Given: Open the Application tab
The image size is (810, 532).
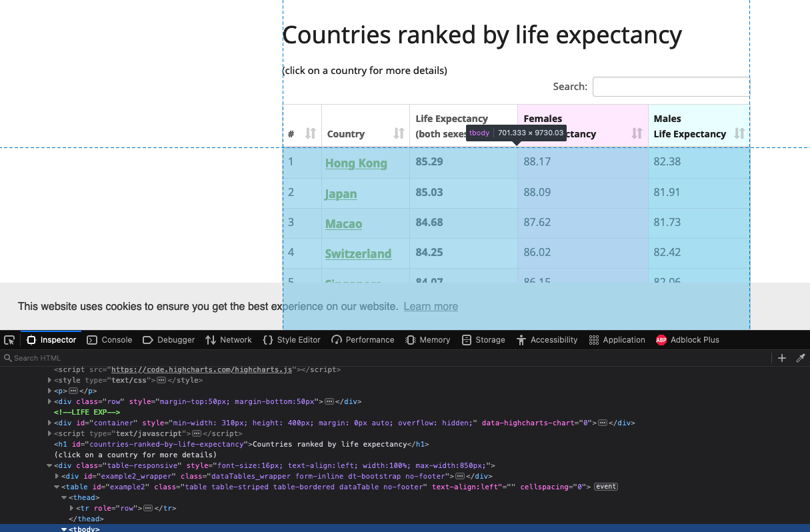Looking at the screenshot, I should (617, 340).
